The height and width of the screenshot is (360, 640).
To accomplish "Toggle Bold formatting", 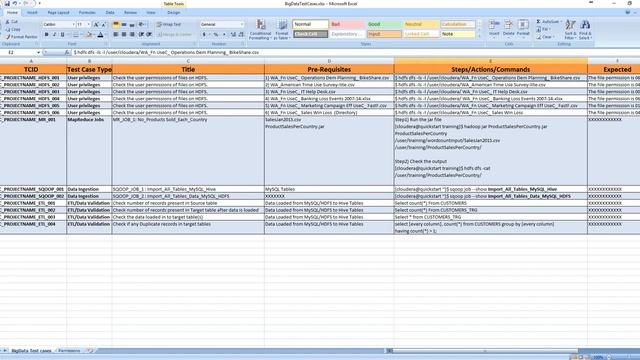I will point(47,35).
